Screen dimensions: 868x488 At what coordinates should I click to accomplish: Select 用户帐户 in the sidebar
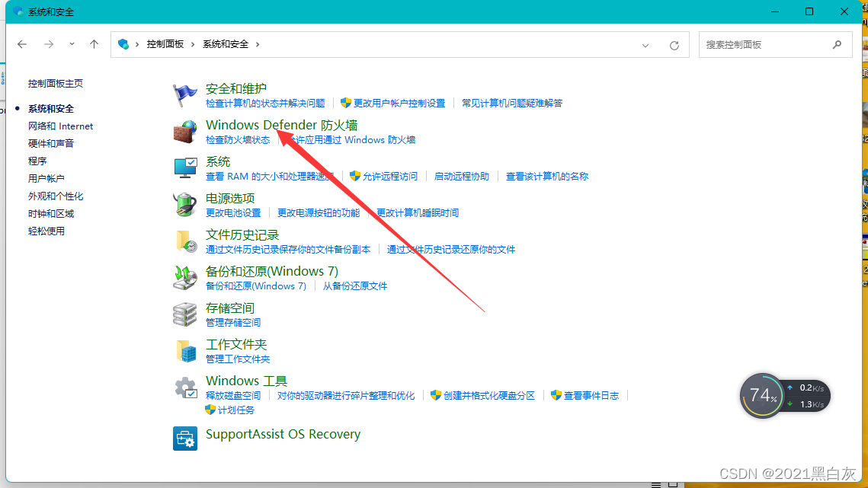click(x=46, y=179)
